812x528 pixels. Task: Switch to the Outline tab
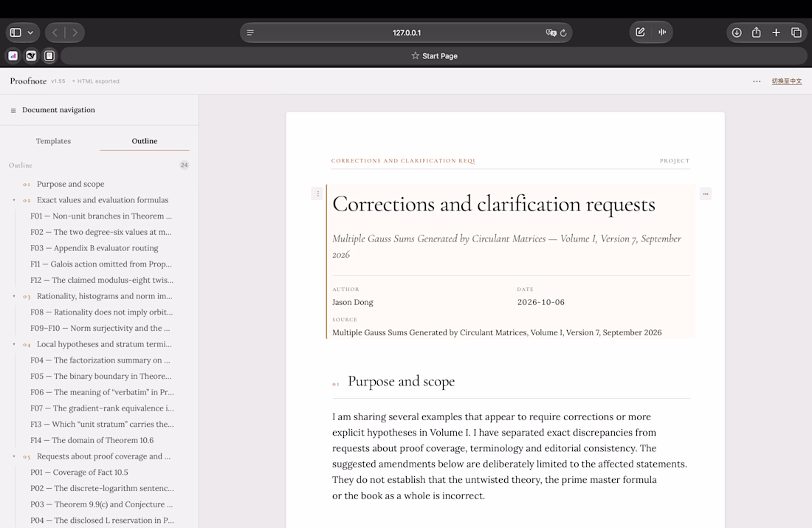click(145, 141)
